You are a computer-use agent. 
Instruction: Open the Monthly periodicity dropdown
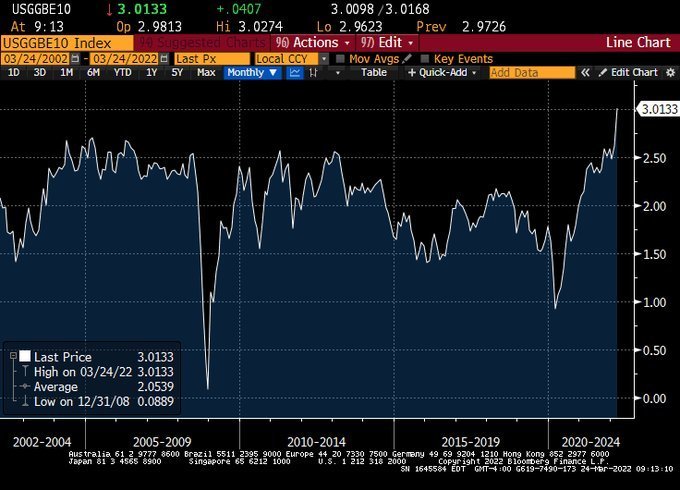[252, 72]
